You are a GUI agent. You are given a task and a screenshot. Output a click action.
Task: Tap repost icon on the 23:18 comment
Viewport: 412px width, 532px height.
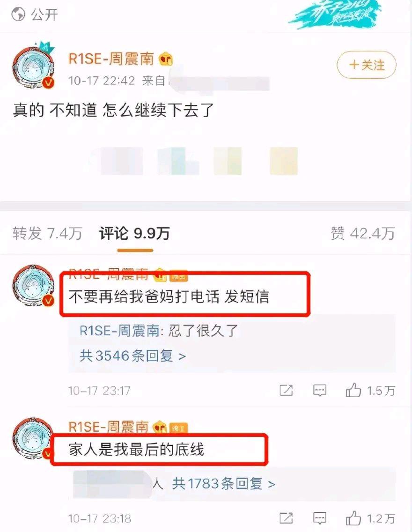click(x=286, y=518)
